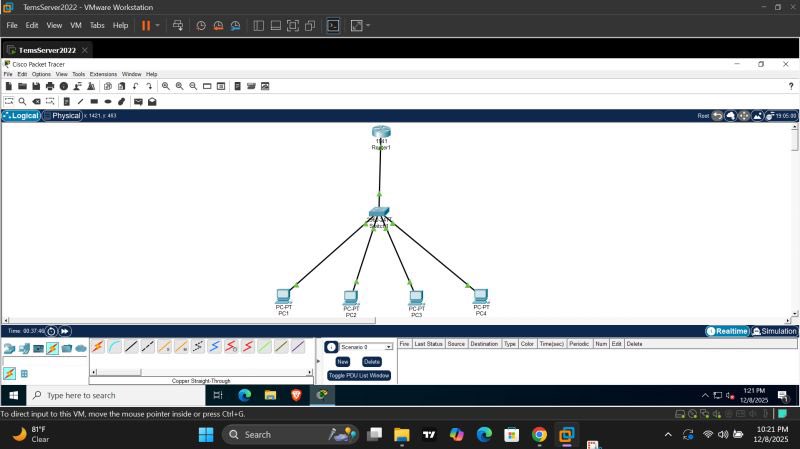Add a Simple PDU with the closed envelope icon

pyautogui.click(x=138, y=102)
